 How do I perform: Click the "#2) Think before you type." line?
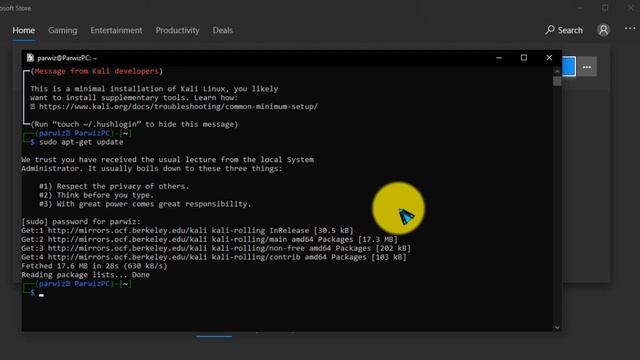pos(97,195)
